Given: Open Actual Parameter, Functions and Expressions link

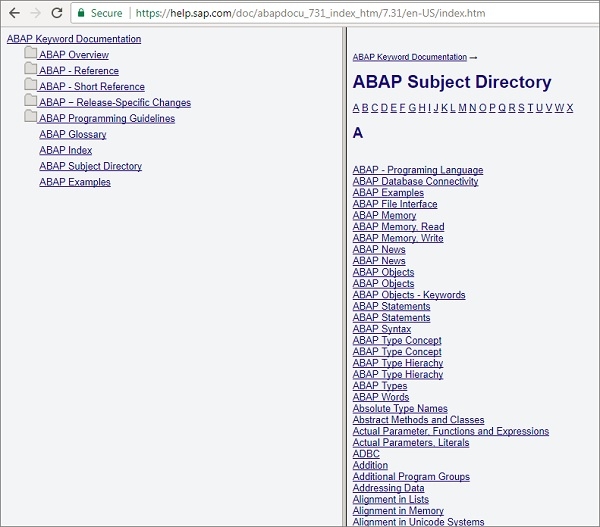Looking at the screenshot, I should tap(451, 431).
